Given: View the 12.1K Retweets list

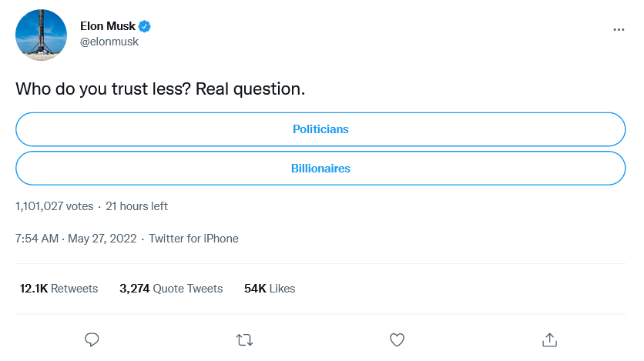Looking at the screenshot, I should (59, 289).
